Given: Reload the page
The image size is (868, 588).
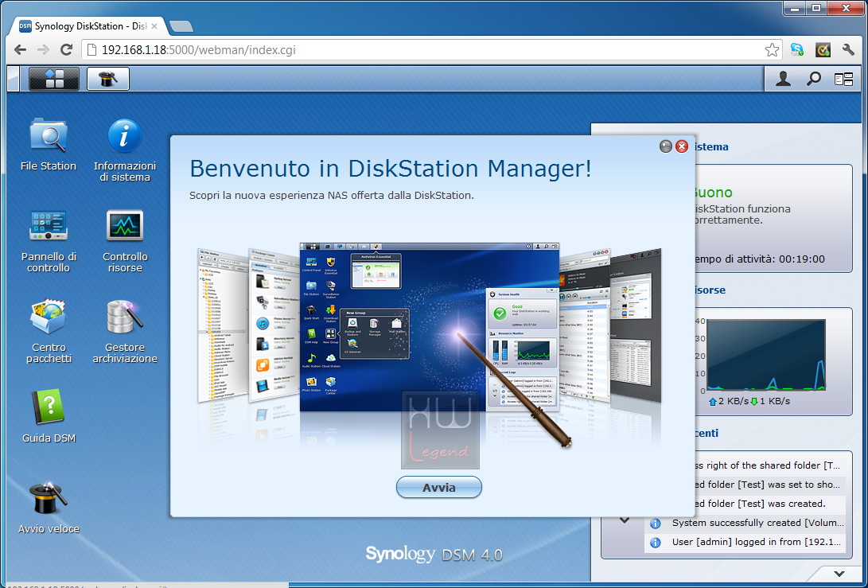Looking at the screenshot, I should click(66, 50).
